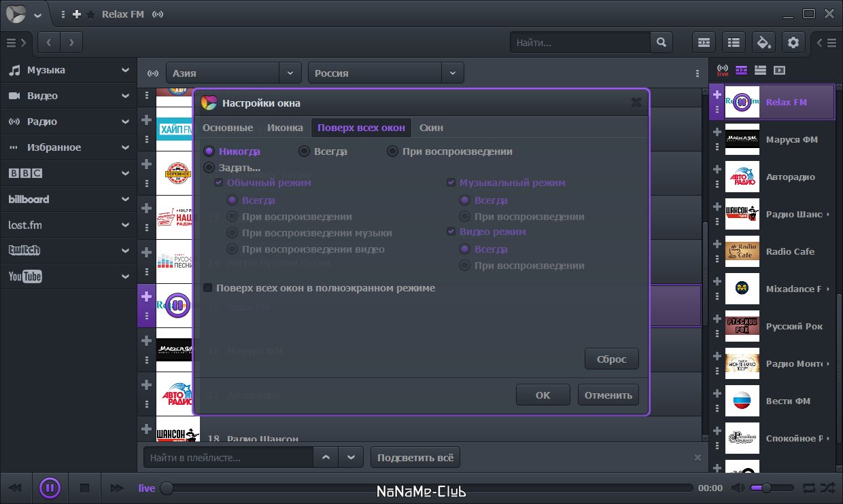Open the Россия country dropdown

click(386, 73)
